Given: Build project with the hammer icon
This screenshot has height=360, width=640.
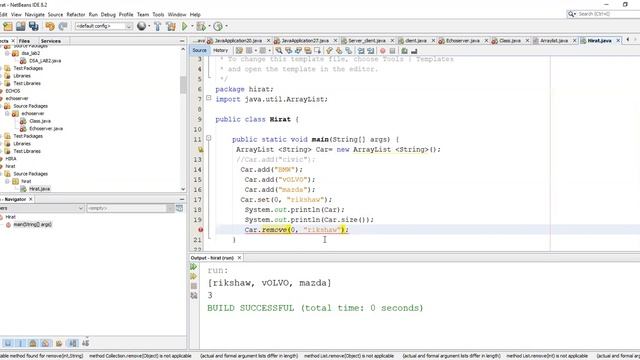Looking at the screenshot, I should pyautogui.click(x=158, y=27).
